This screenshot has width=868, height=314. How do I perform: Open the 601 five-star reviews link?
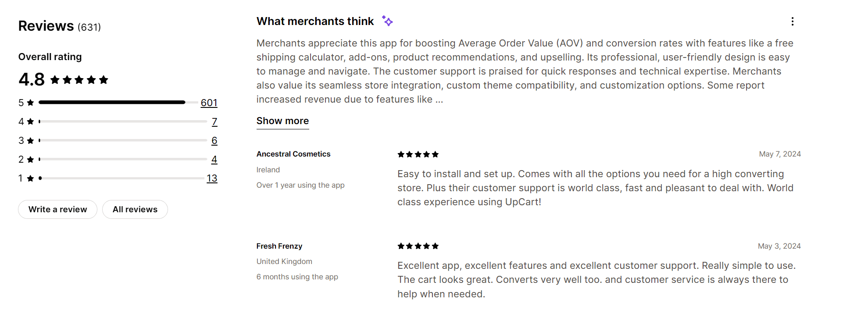pos(208,103)
